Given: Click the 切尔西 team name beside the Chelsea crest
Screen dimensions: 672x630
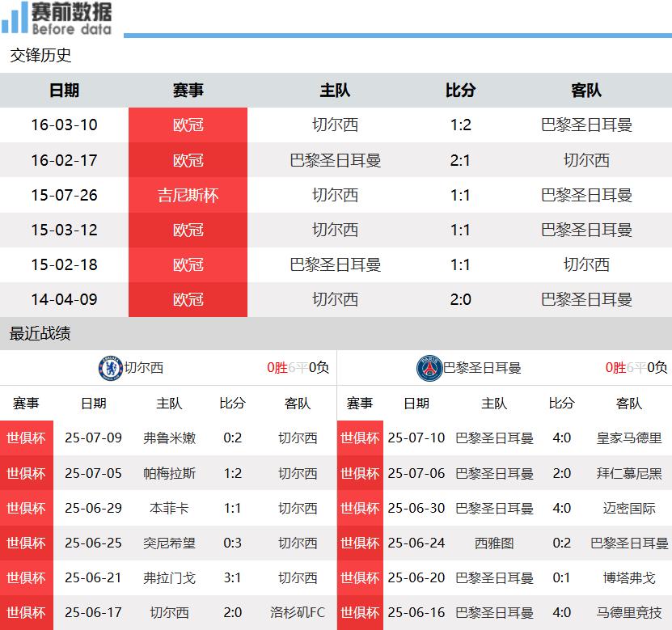Looking at the screenshot, I should [144, 368].
